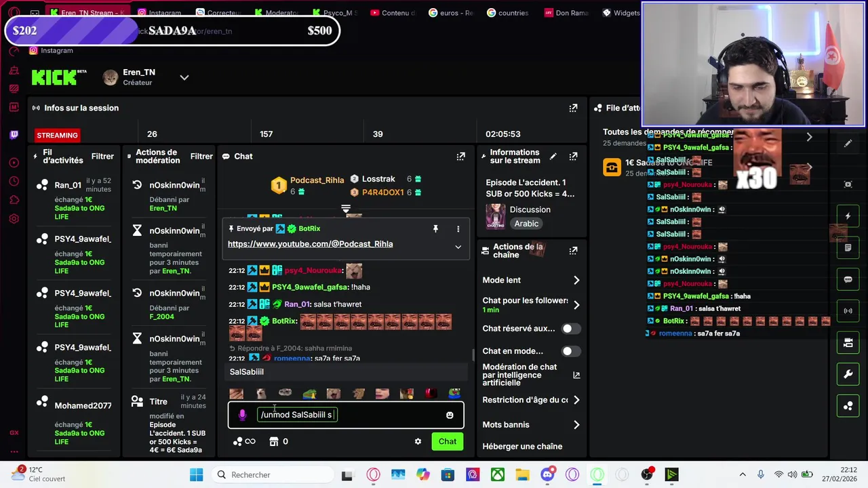Switch to the Don Rama browser tab

[566, 13]
